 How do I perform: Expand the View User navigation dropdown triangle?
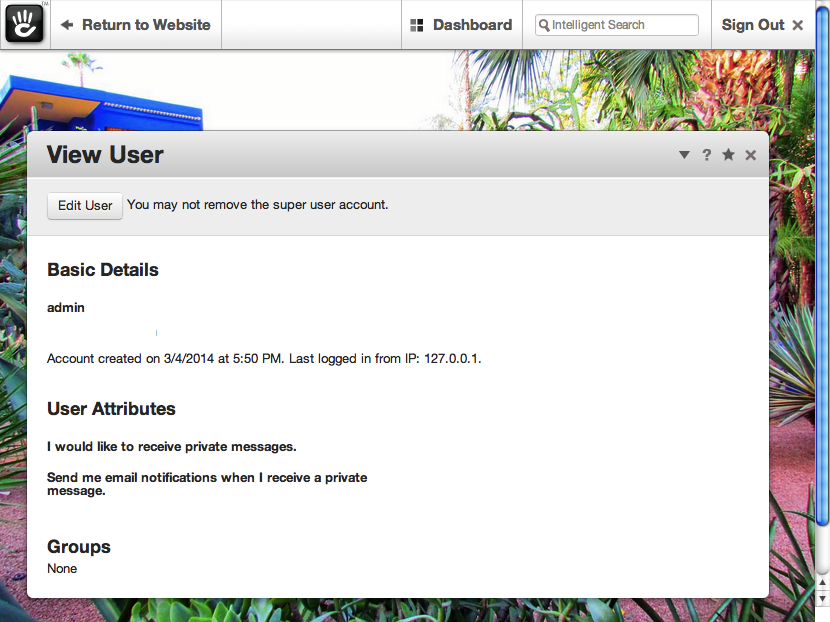(684, 155)
